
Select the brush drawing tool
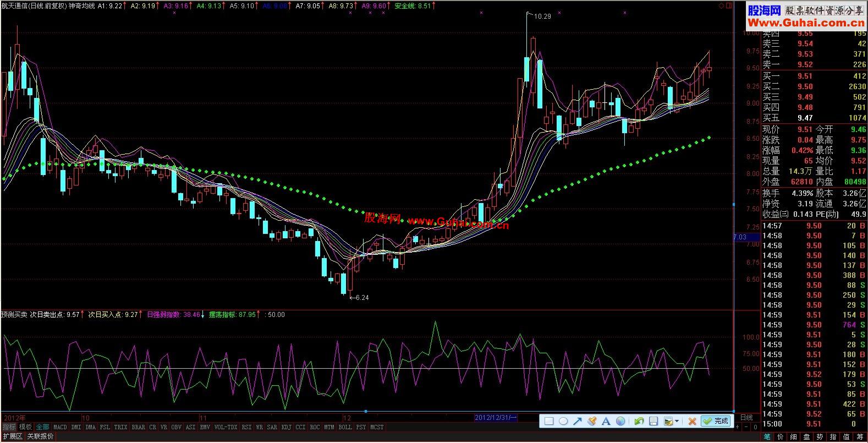coord(592,421)
